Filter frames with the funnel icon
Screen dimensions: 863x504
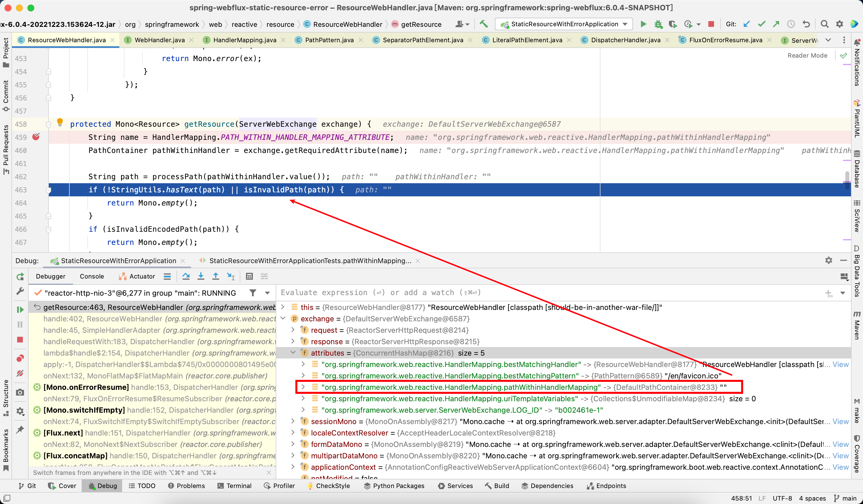[x=253, y=293]
